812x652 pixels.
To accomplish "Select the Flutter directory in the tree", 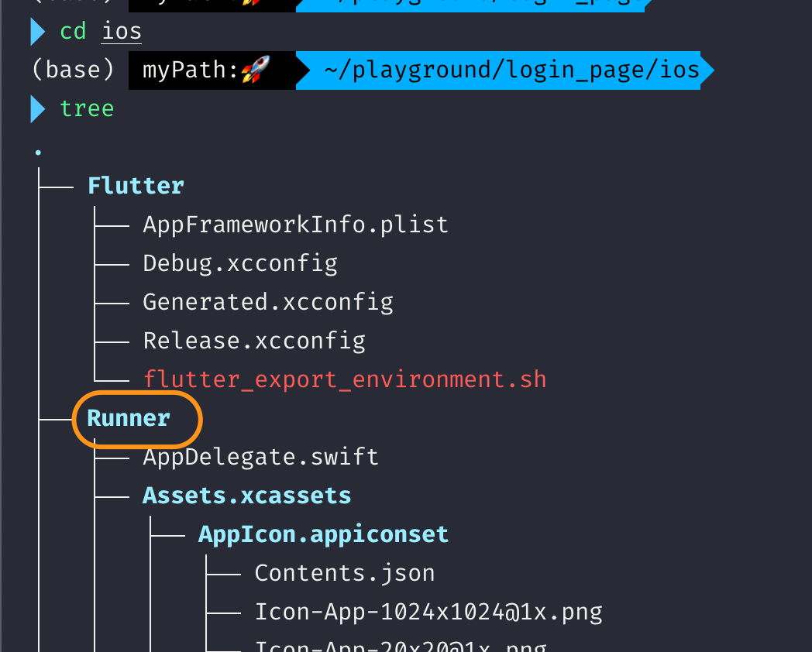I will (x=136, y=186).
